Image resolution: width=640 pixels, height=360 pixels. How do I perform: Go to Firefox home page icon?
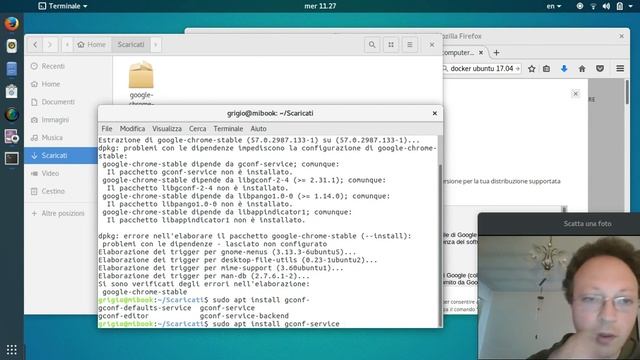pos(582,69)
